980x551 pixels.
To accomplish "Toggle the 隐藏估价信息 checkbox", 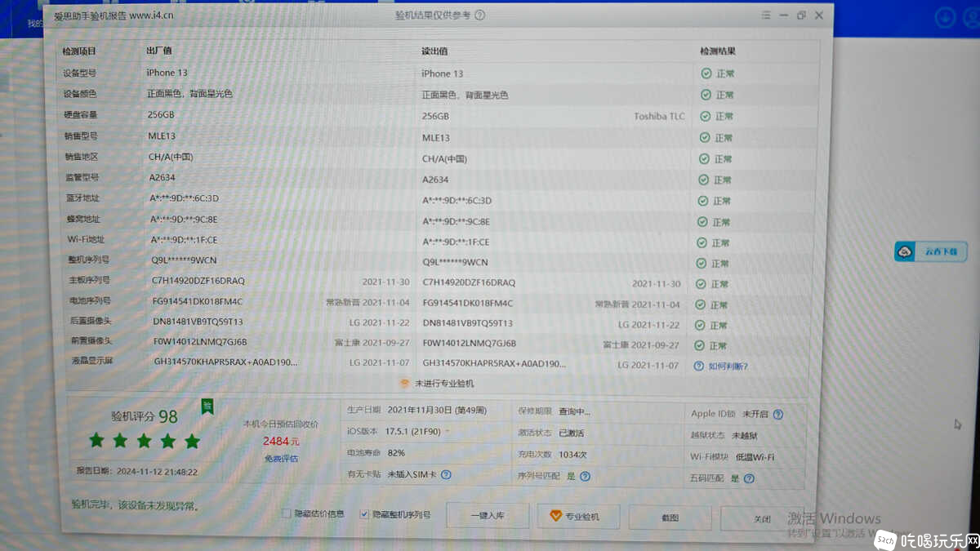I will pos(287,513).
